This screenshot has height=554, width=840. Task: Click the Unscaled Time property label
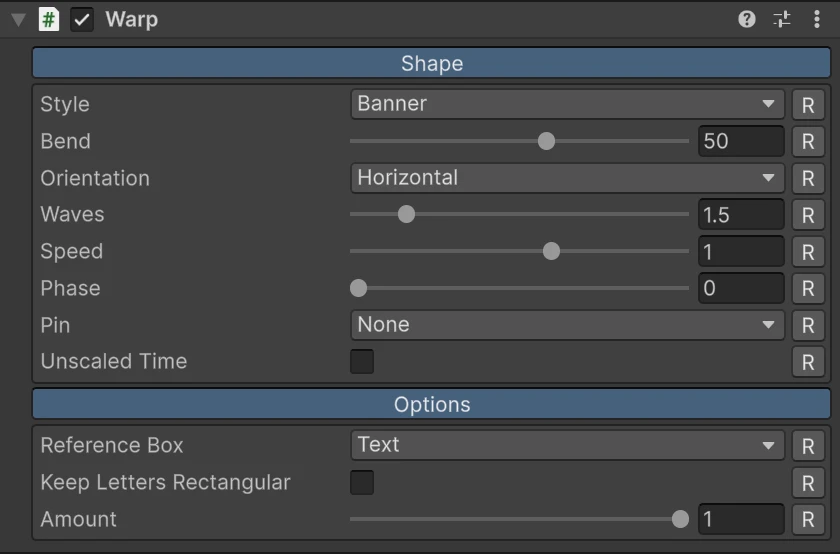pyautogui.click(x=114, y=361)
